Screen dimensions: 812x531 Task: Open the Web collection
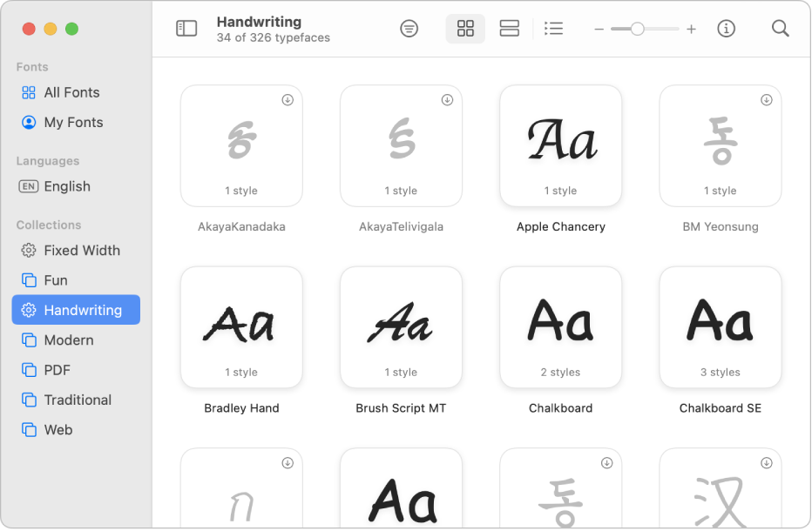click(x=76, y=430)
